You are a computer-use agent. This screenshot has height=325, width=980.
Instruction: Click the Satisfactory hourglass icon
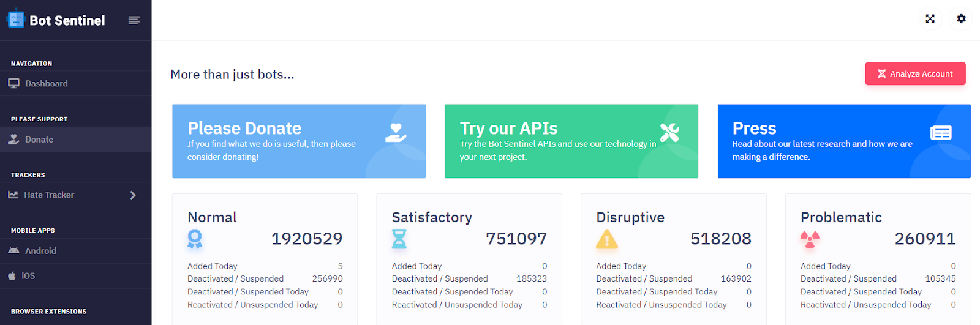tap(399, 238)
